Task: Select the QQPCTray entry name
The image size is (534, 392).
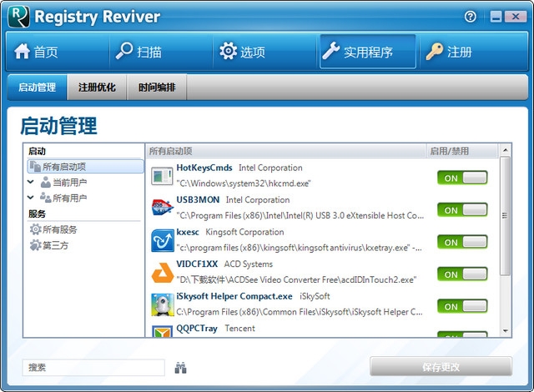Action: tap(197, 329)
